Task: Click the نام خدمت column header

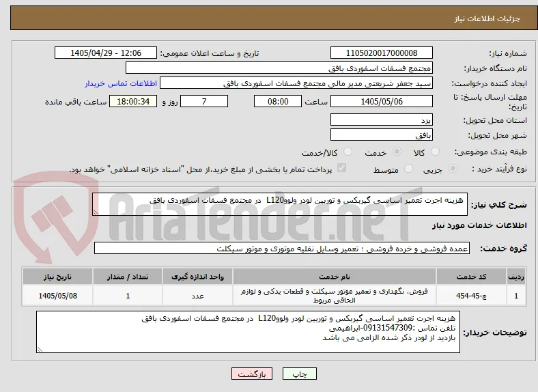Action: point(335,277)
